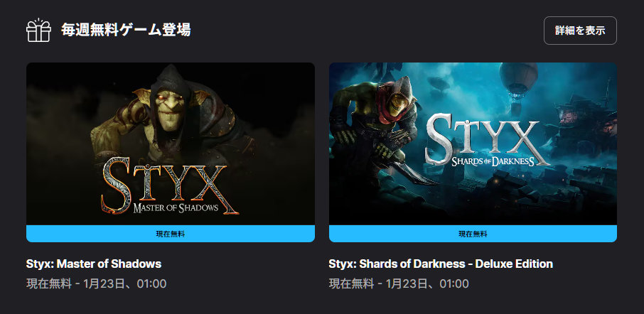
Task: Open Styx: Shards of Darkness cover image
Action: [x=473, y=144]
